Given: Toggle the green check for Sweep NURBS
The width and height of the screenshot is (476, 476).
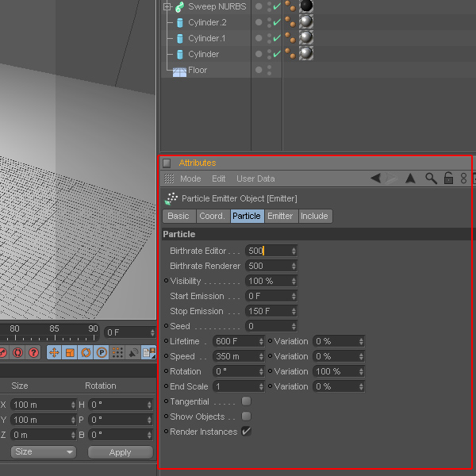Looking at the screenshot, I should pyautogui.click(x=277, y=6).
